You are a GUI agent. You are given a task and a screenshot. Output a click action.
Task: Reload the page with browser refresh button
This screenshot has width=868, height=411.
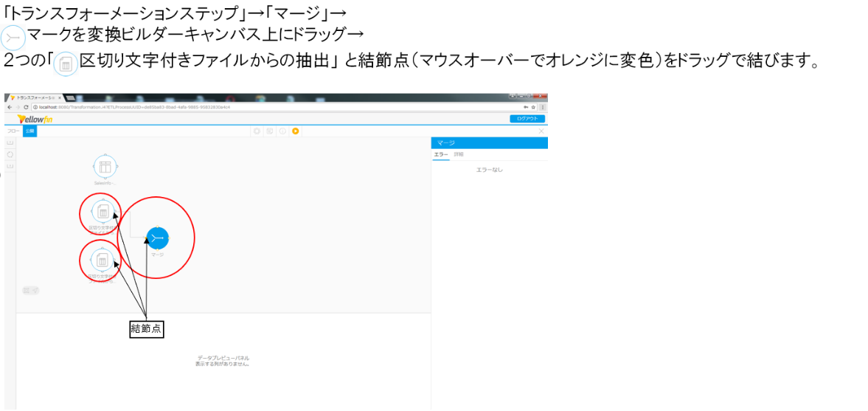[26, 107]
